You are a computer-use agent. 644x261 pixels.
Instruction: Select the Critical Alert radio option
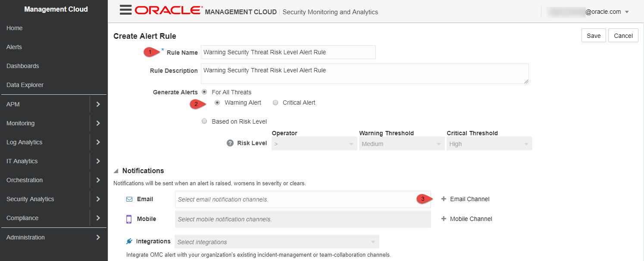[x=275, y=103]
